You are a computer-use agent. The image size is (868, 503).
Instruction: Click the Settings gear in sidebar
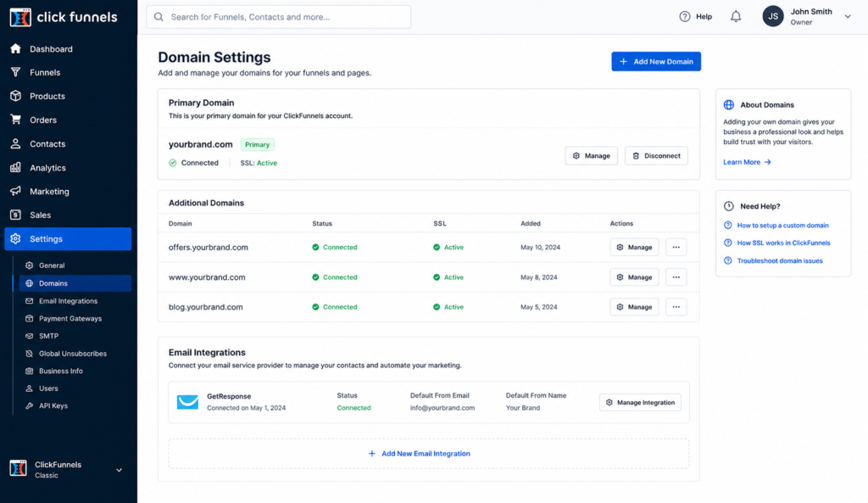pyautogui.click(x=15, y=238)
